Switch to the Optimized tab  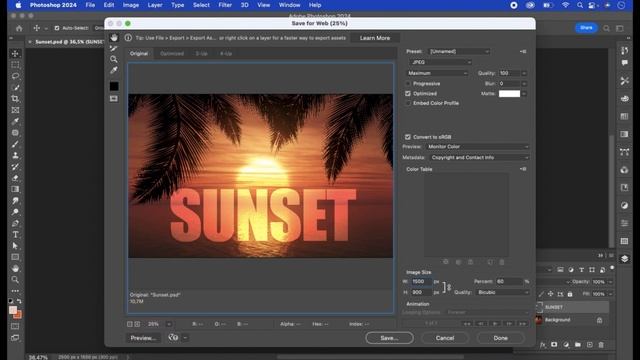tap(172, 53)
